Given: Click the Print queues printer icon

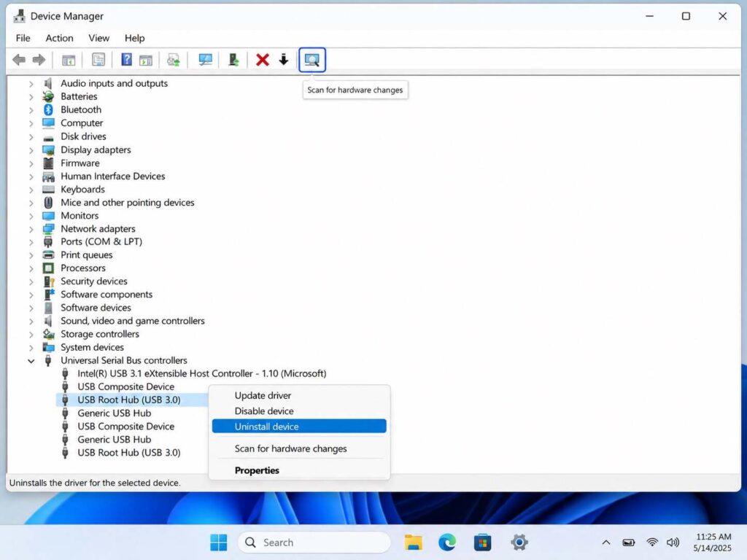Looking at the screenshot, I should [x=48, y=254].
